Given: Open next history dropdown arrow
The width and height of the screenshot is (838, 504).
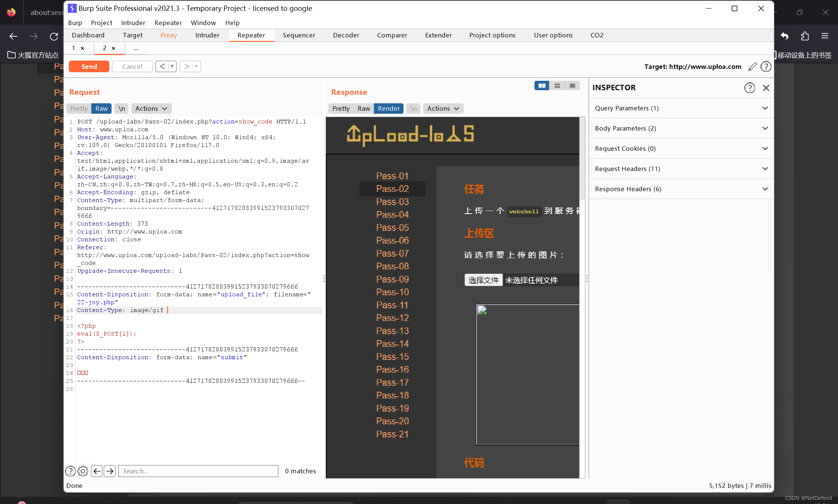Looking at the screenshot, I should click(x=196, y=66).
